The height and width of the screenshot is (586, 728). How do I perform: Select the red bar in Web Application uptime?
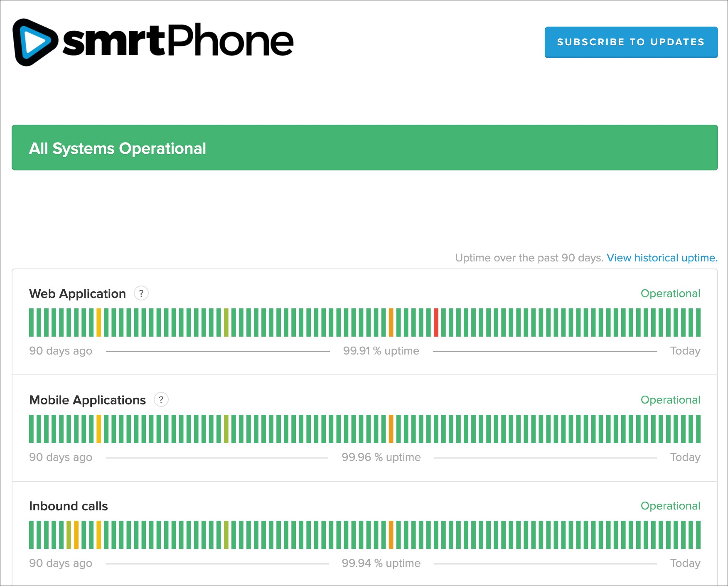coord(436,323)
